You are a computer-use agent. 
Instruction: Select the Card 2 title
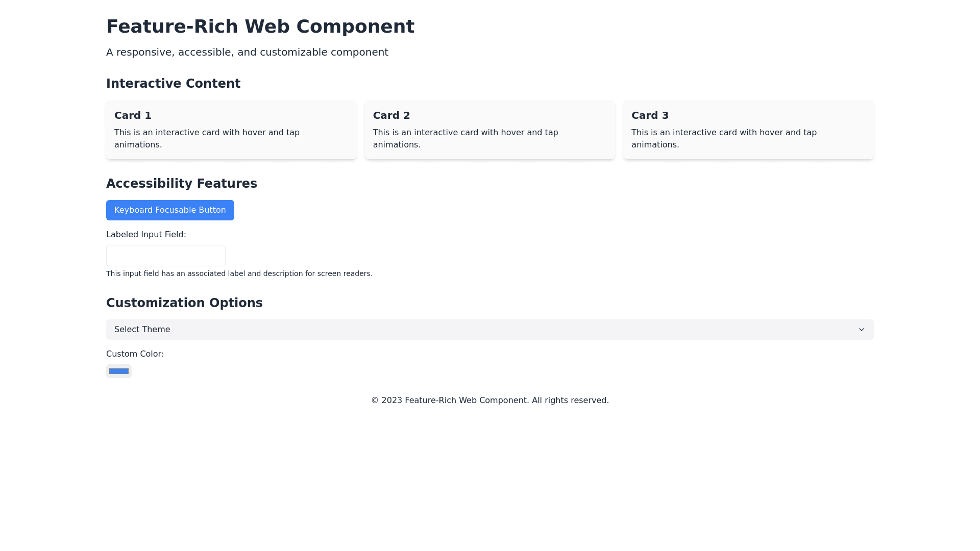[391, 115]
